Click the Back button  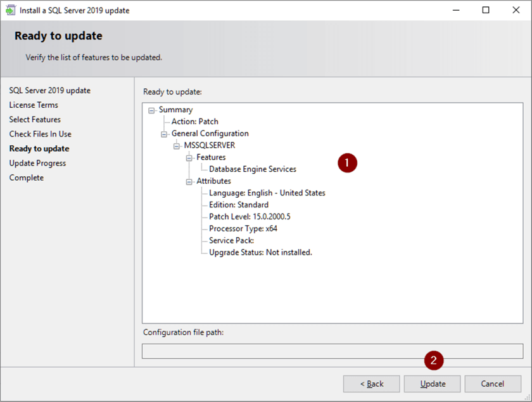[x=372, y=384]
